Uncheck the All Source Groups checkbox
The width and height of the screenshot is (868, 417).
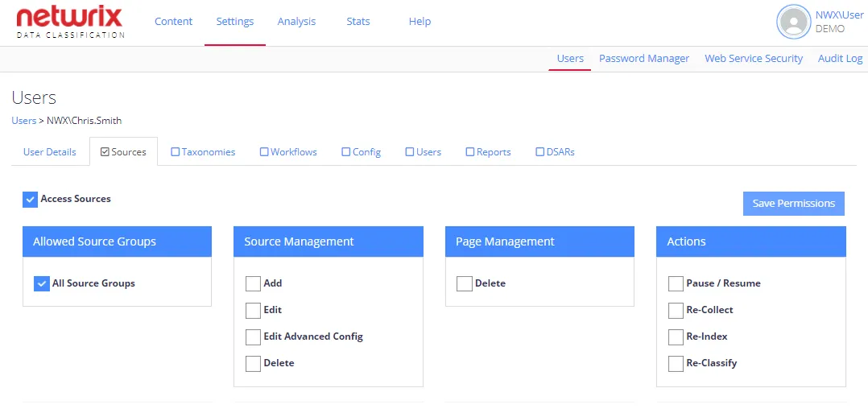click(x=42, y=283)
